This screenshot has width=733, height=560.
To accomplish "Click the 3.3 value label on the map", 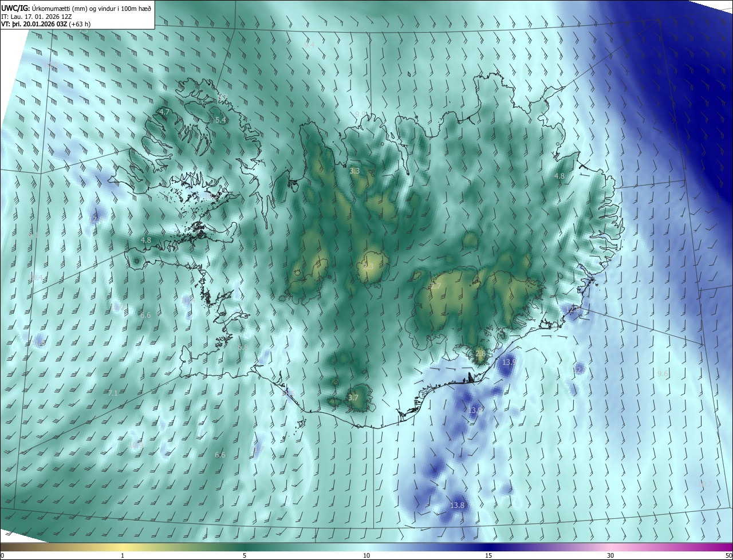I will (x=354, y=171).
